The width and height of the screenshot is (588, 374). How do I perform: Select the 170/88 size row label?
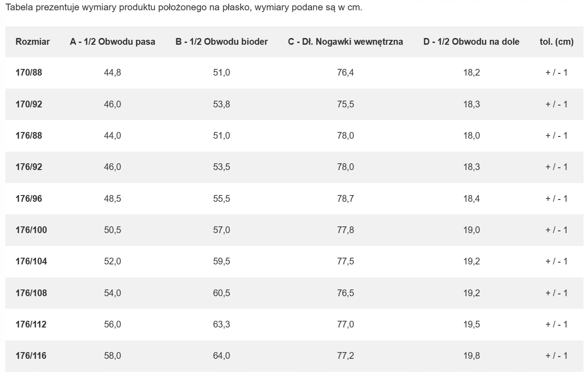29,72
